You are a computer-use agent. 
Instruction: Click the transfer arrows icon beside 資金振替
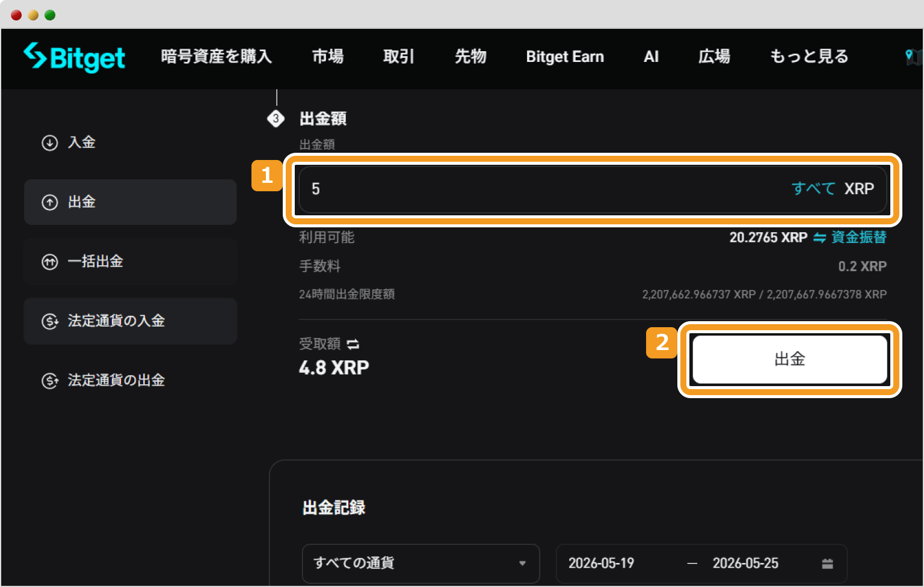pyautogui.click(x=819, y=238)
